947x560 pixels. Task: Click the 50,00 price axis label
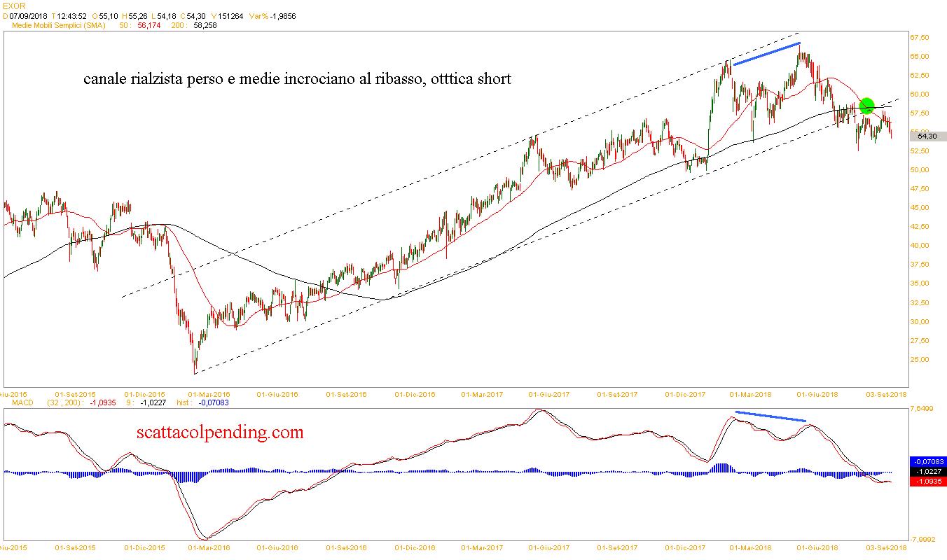(x=920, y=169)
